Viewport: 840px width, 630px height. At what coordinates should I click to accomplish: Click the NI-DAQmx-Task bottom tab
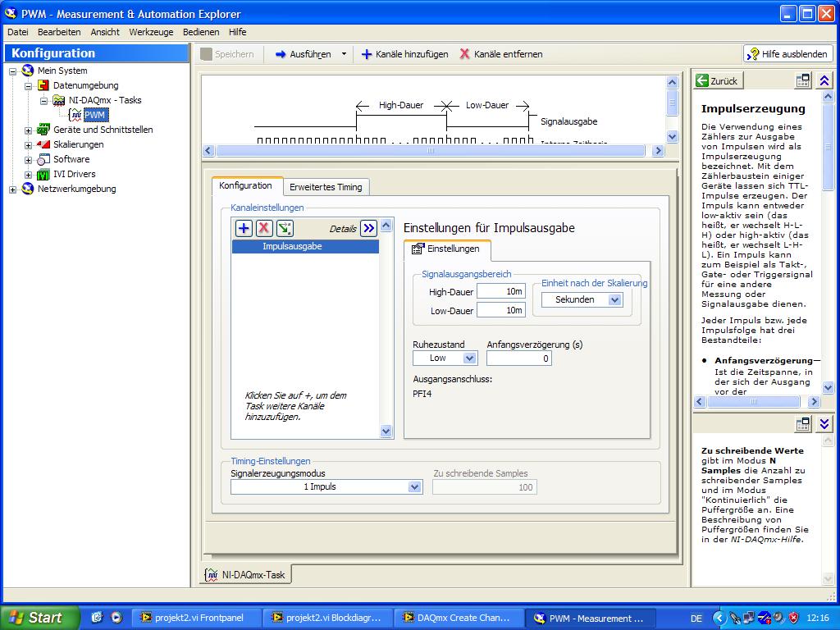coord(246,575)
